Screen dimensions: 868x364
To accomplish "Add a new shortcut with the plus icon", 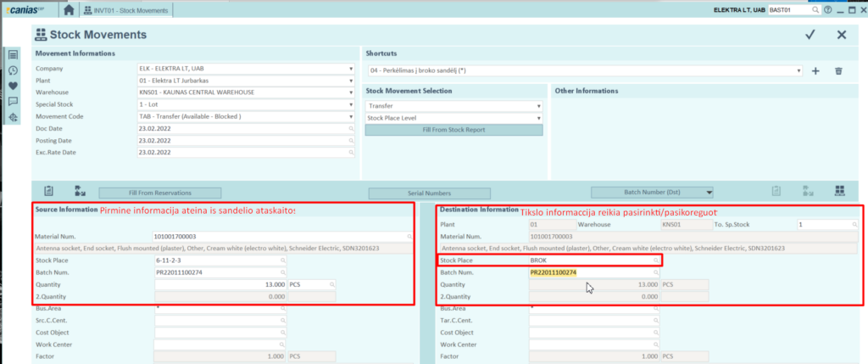I will click(815, 71).
